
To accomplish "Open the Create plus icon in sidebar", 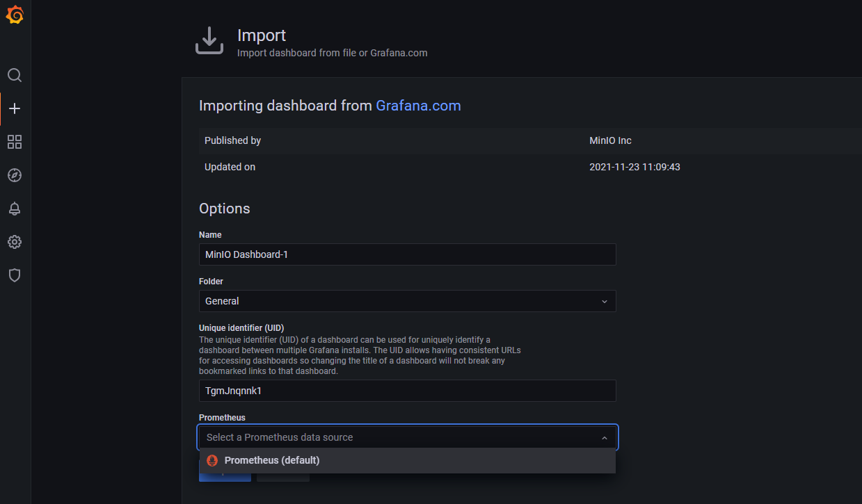I will coord(15,108).
